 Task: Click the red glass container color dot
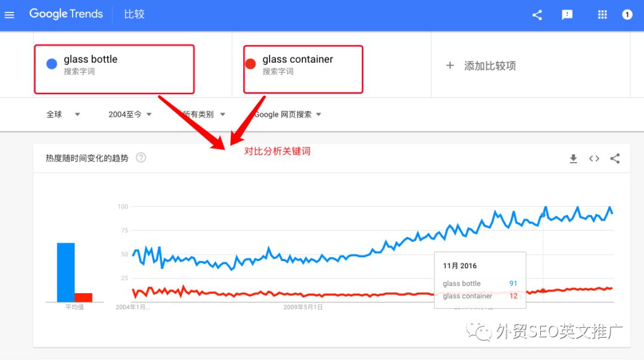coord(250,64)
